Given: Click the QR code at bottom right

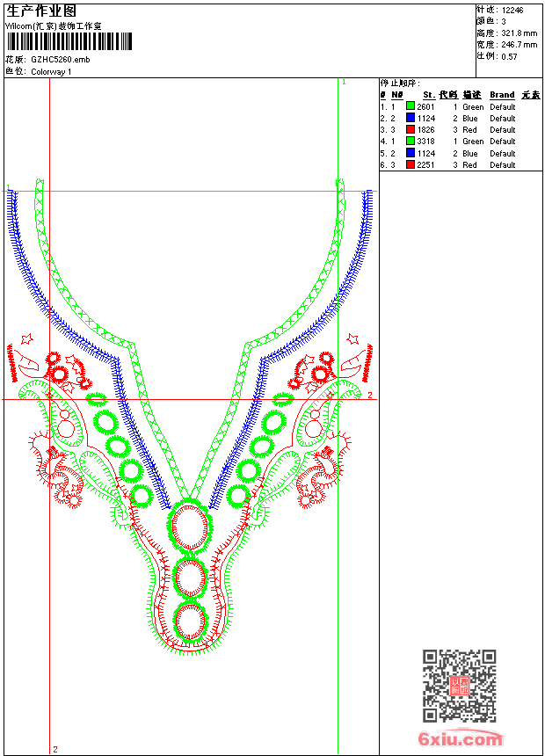Looking at the screenshot, I should point(460,686).
